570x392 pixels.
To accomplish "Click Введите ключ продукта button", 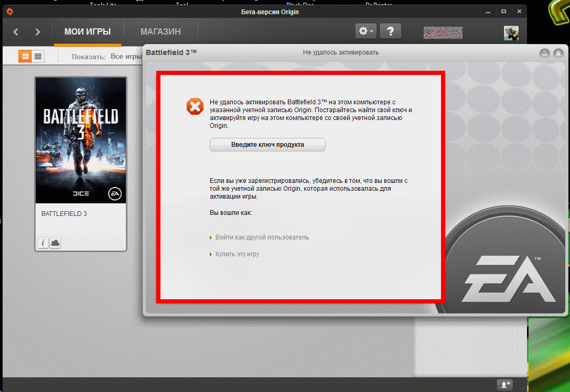I will [x=267, y=145].
